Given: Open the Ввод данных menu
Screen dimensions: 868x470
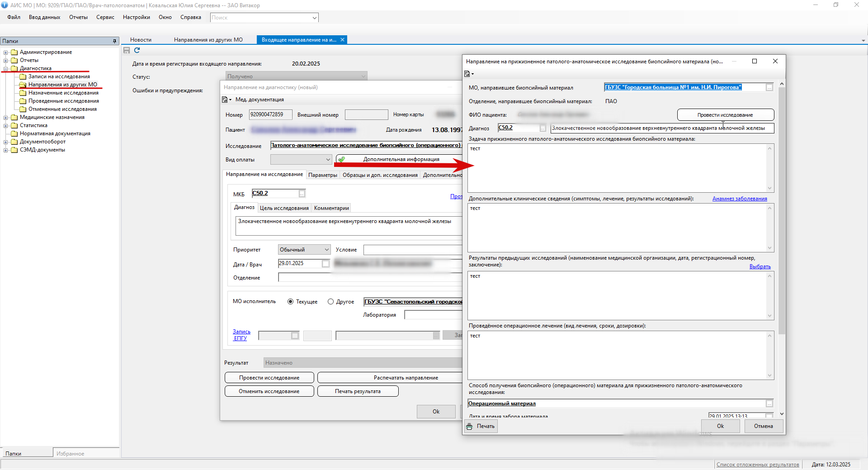Looking at the screenshot, I should pos(44,17).
